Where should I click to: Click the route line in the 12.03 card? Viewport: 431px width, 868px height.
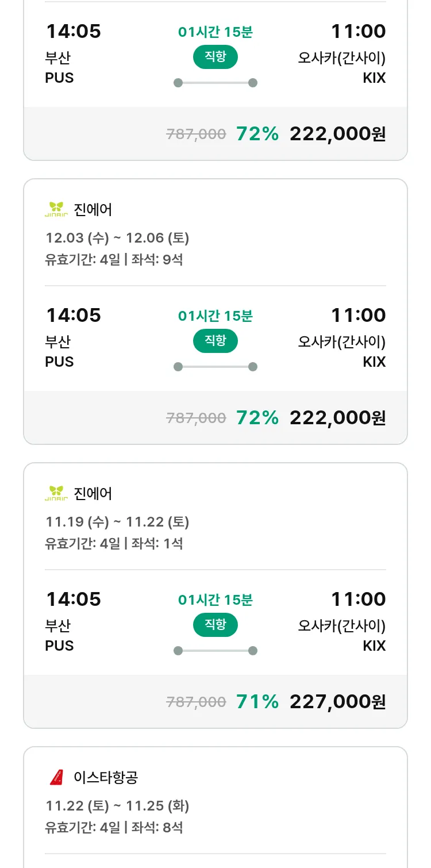pos(215,367)
